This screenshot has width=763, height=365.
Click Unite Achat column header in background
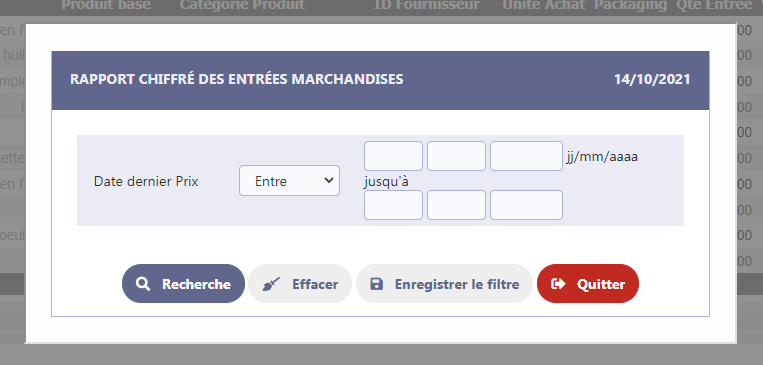pos(544,5)
